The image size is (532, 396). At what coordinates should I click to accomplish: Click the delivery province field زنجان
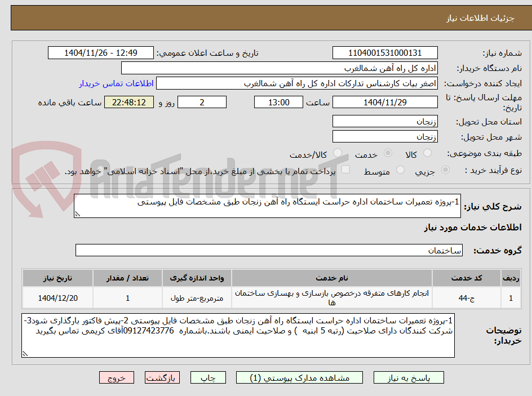(x=385, y=121)
